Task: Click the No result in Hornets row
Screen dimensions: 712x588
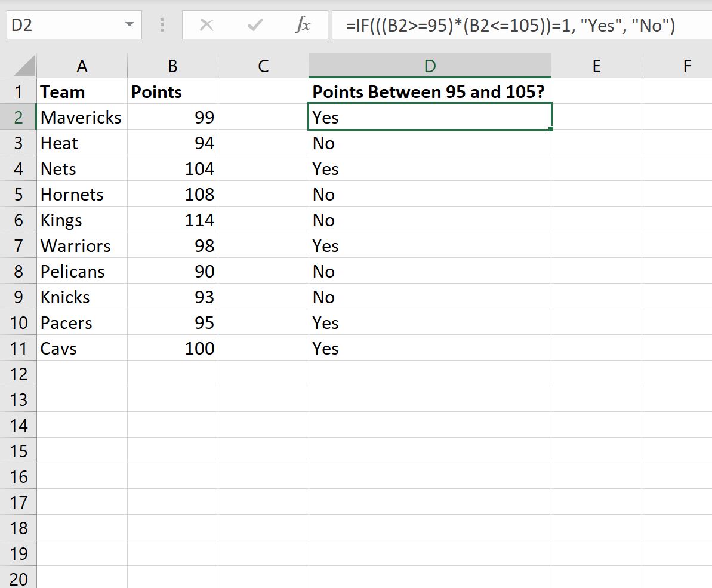Action: (x=430, y=195)
